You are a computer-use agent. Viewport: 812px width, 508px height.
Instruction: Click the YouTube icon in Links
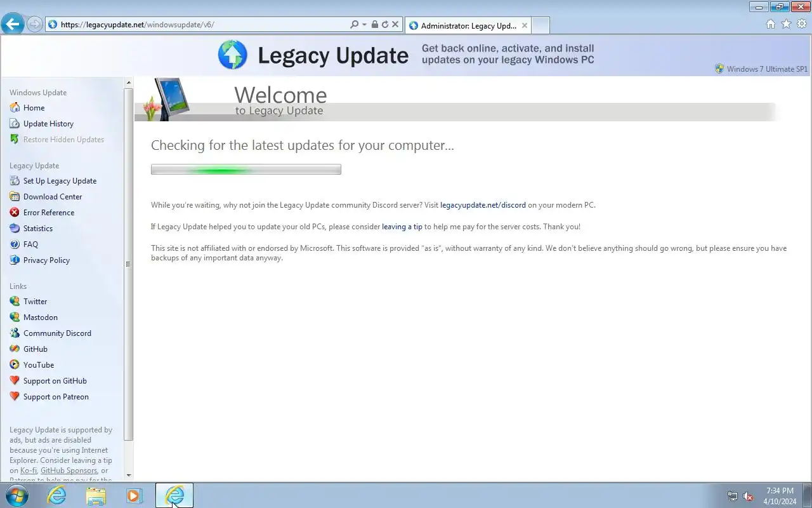15,364
